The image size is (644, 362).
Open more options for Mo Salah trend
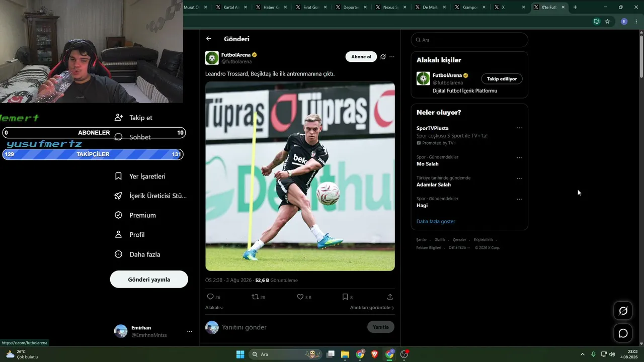519,157
